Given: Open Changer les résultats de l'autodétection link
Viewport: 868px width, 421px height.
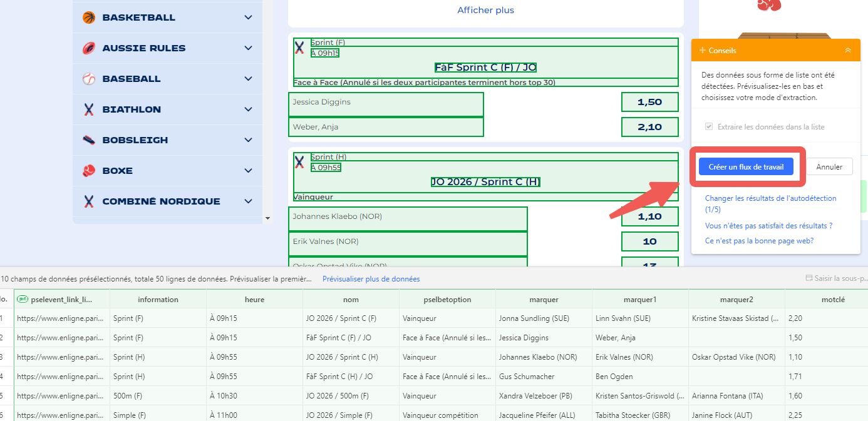Looking at the screenshot, I should coord(770,198).
